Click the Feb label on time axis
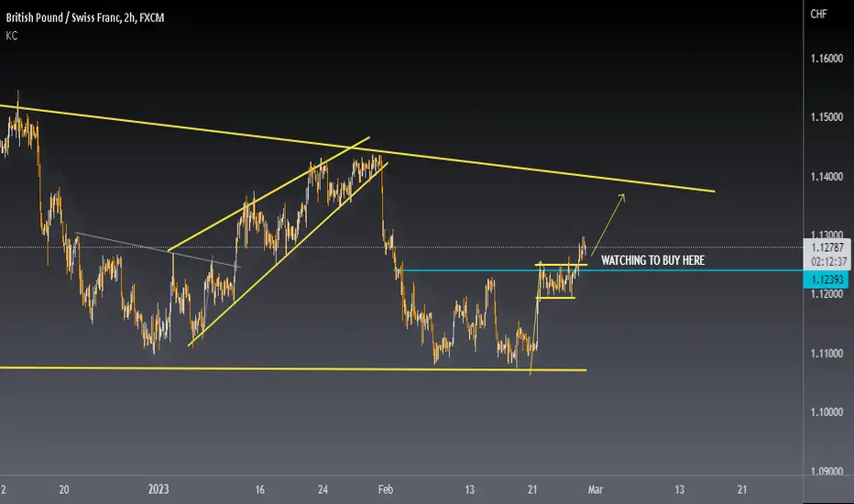This screenshot has height=504, width=854. [386, 489]
